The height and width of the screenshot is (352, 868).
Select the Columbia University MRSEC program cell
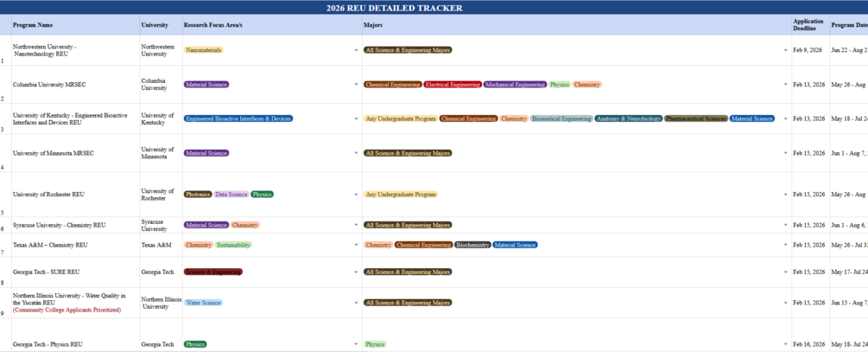click(75, 85)
